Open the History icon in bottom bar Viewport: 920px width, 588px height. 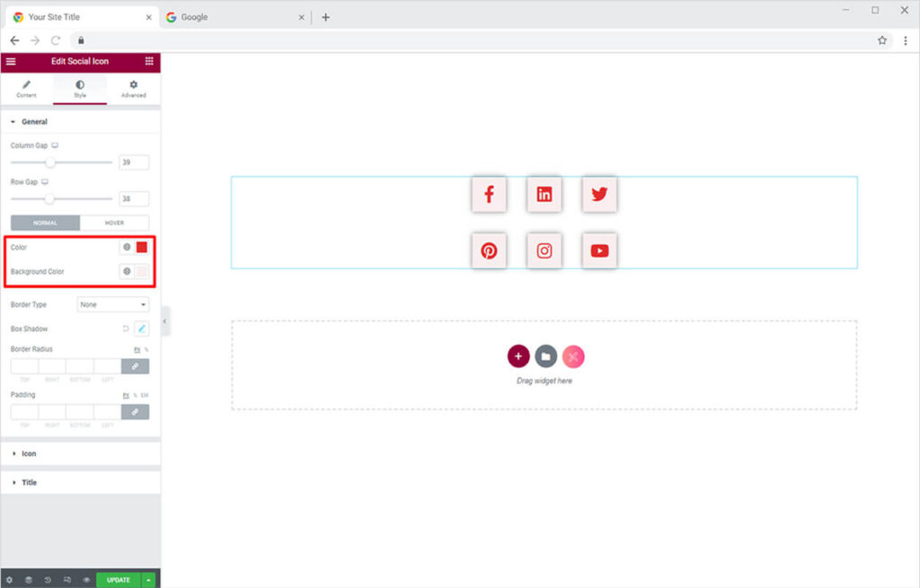pos(48,580)
